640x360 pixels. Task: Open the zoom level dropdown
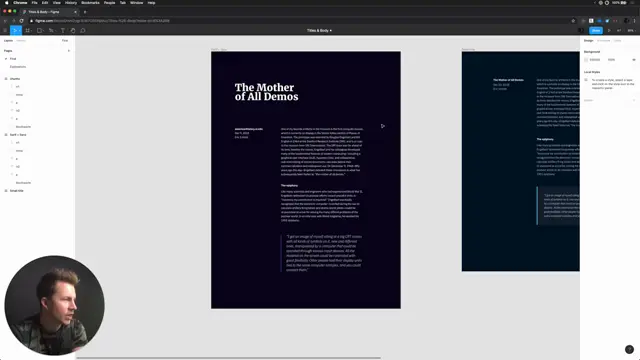click(631, 30)
